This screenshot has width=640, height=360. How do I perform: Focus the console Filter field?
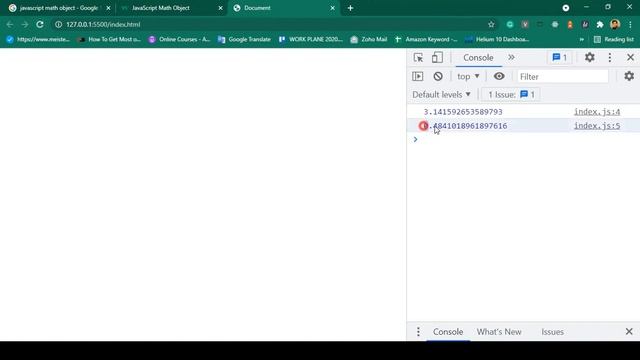(x=563, y=76)
